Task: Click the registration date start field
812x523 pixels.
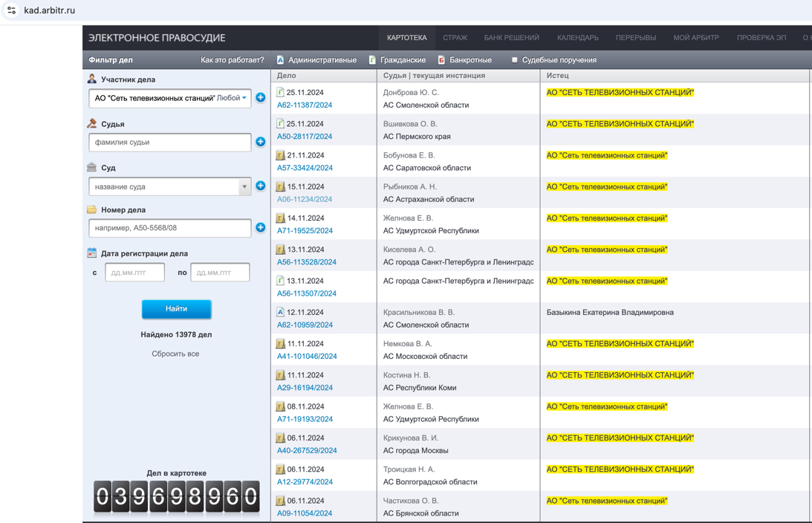Action: pos(134,273)
